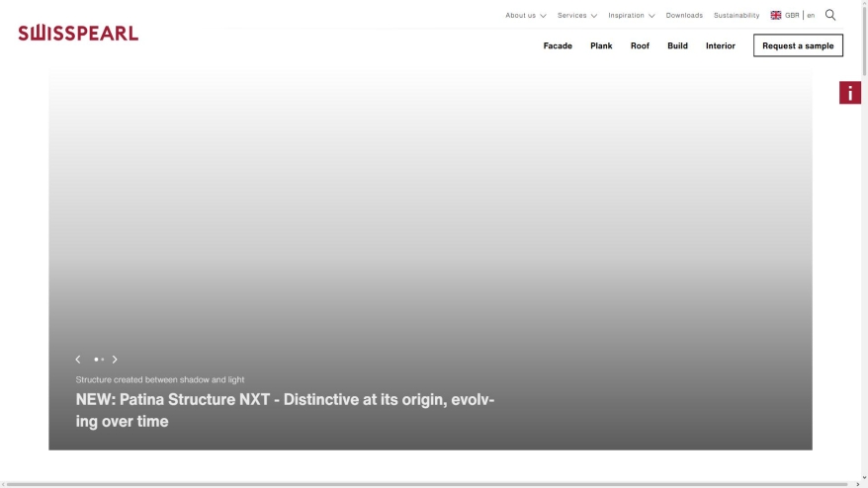This screenshot has width=868, height=488.
Task: Select the second carousel dot
Action: [103, 359]
